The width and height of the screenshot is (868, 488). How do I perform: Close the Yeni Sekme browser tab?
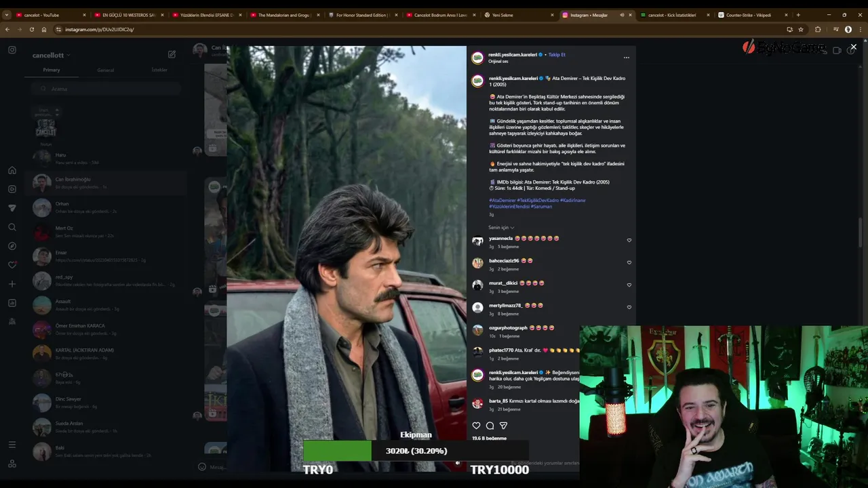point(552,15)
